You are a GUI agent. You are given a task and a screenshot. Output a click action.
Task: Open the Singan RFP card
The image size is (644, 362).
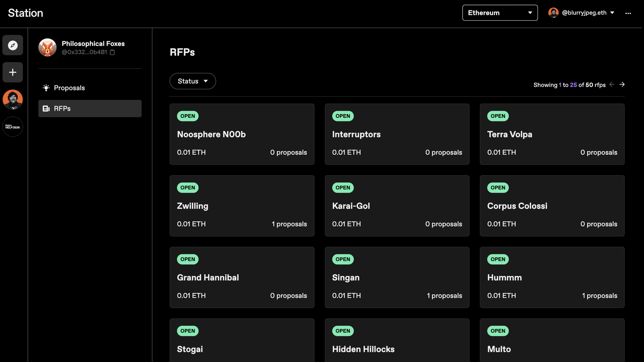(x=397, y=277)
